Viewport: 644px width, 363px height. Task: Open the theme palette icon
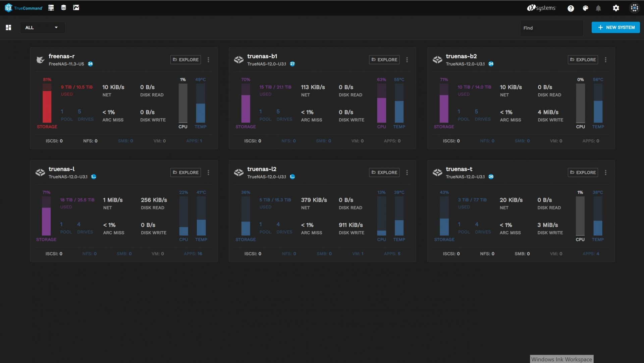pyautogui.click(x=585, y=8)
